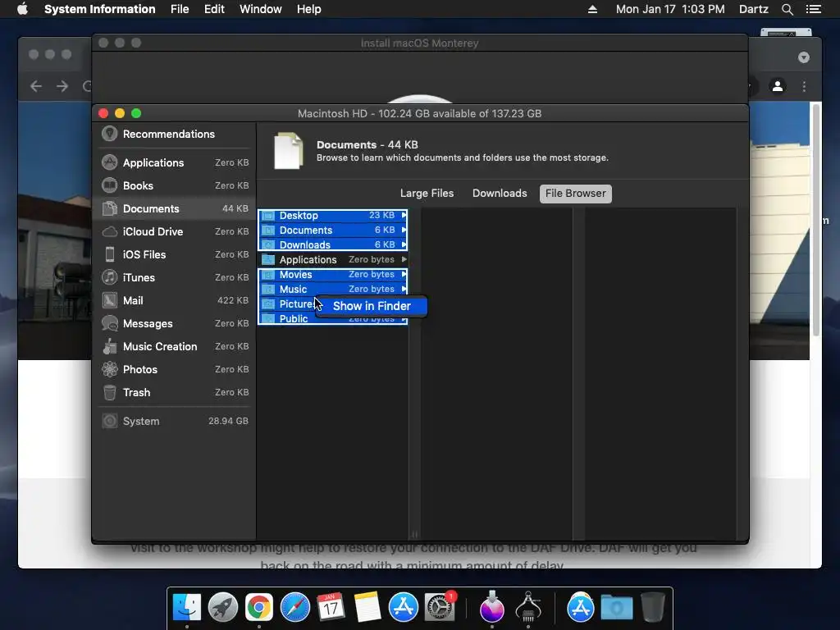Image resolution: width=840 pixels, height=630 pixels.
Task: Open the File menu
Action: point(180,9)
